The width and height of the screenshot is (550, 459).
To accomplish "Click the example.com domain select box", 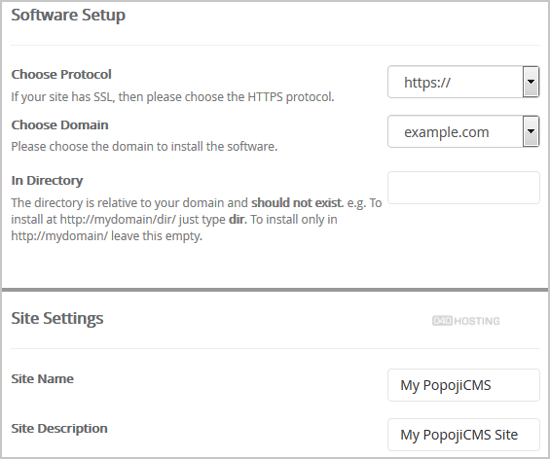I will coord(463,131).
